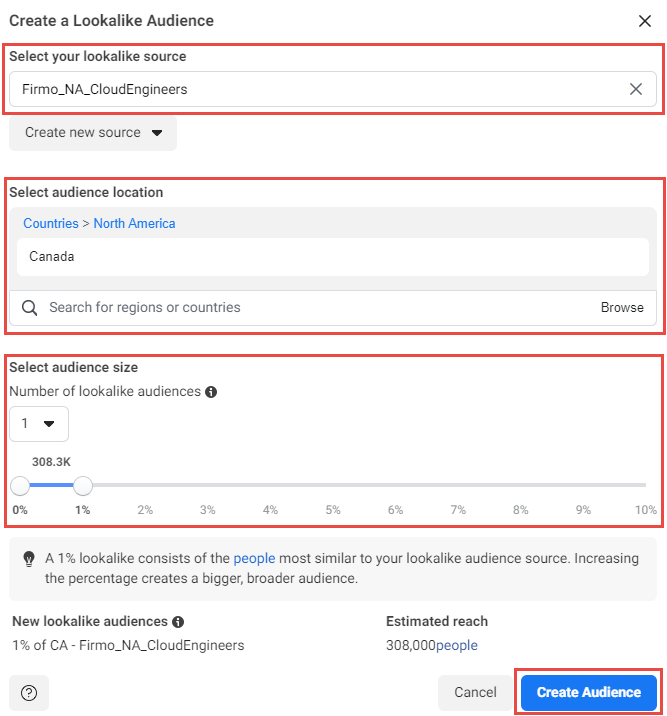
Task: Click the info icon next to New lookalike audiences
Action: coord(178,622)
